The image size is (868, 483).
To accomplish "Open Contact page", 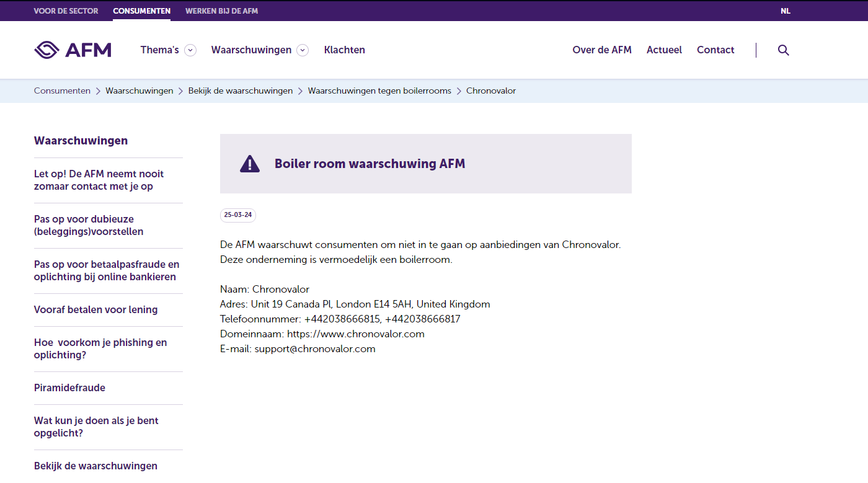I will 715,50.
